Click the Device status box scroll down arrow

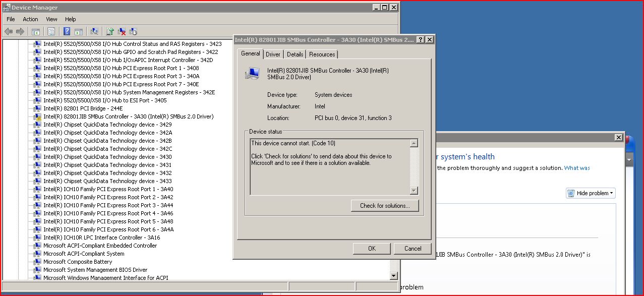point(414,191)
